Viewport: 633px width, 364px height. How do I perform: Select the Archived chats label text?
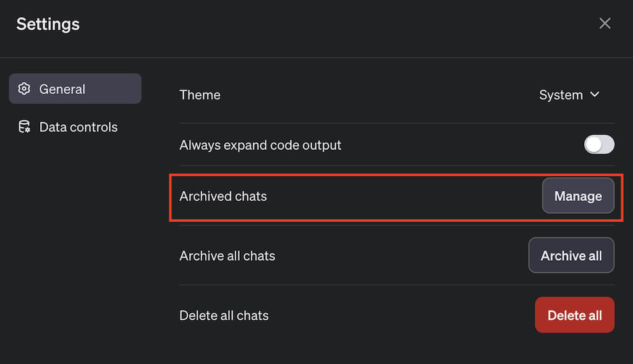pos(223,197)
